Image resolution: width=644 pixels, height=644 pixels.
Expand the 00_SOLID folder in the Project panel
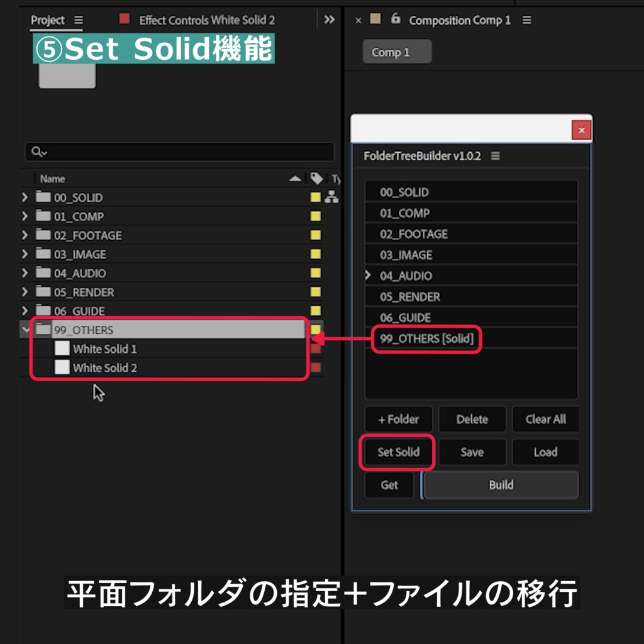[x=25, y=197]
